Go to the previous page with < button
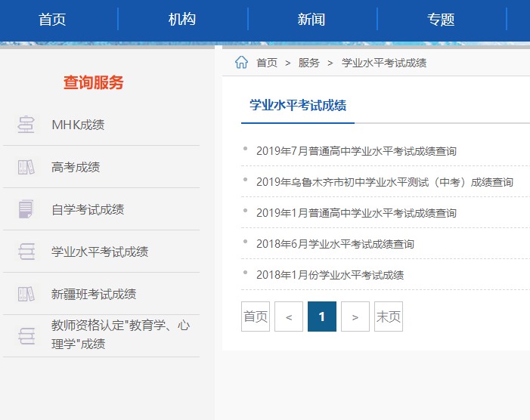The image size is (530, 420). [289, 317]
